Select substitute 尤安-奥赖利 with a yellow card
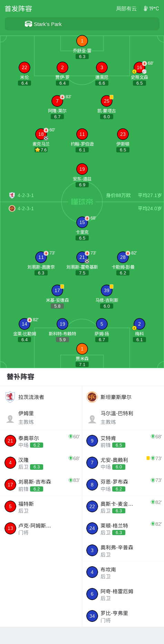164x644 pixels. [x=123, y=463]
